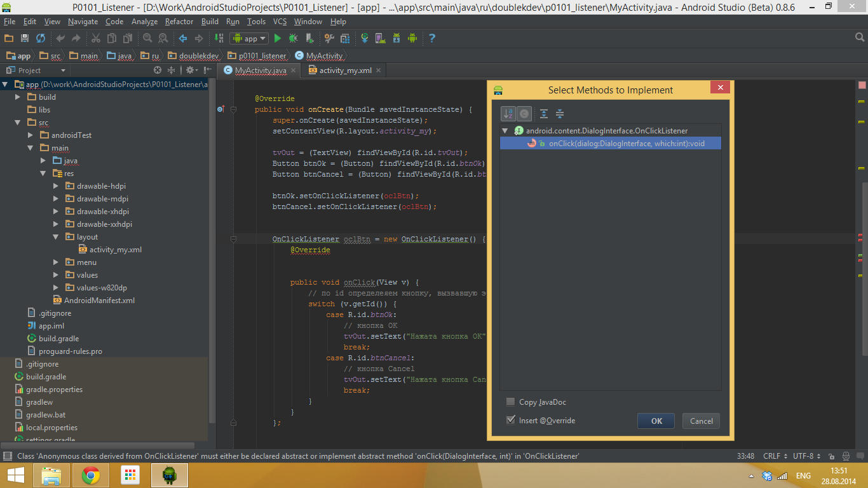Click the UTF-8 encoding selector

click(x=805, y=456)
